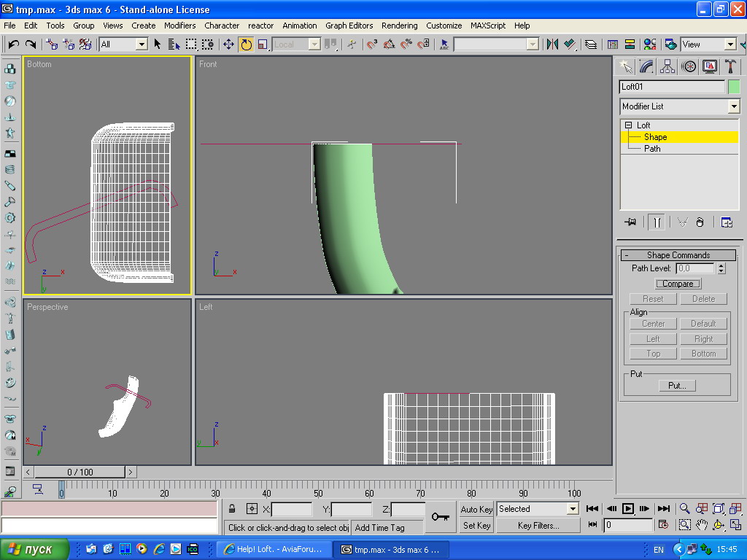This screenshot has width=747, height=560.
Task: Open the Modifiers menu
Action: (179, 26)
